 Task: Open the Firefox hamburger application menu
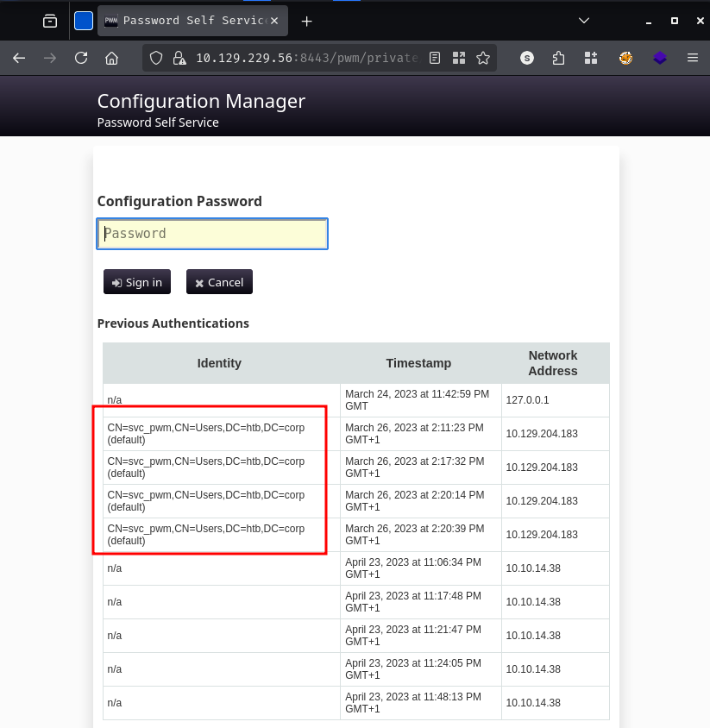pyautogui.click(x=692, y=58)
